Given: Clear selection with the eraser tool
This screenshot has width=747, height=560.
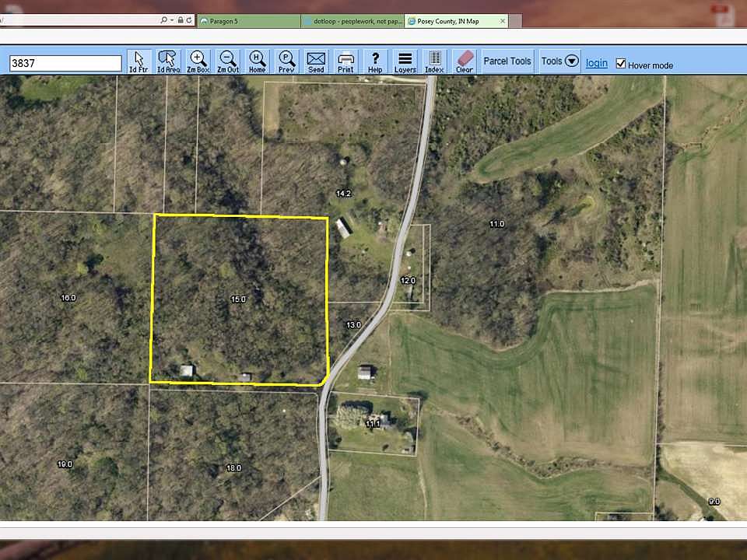Looking at the screenshot, I should coord(465,61).
